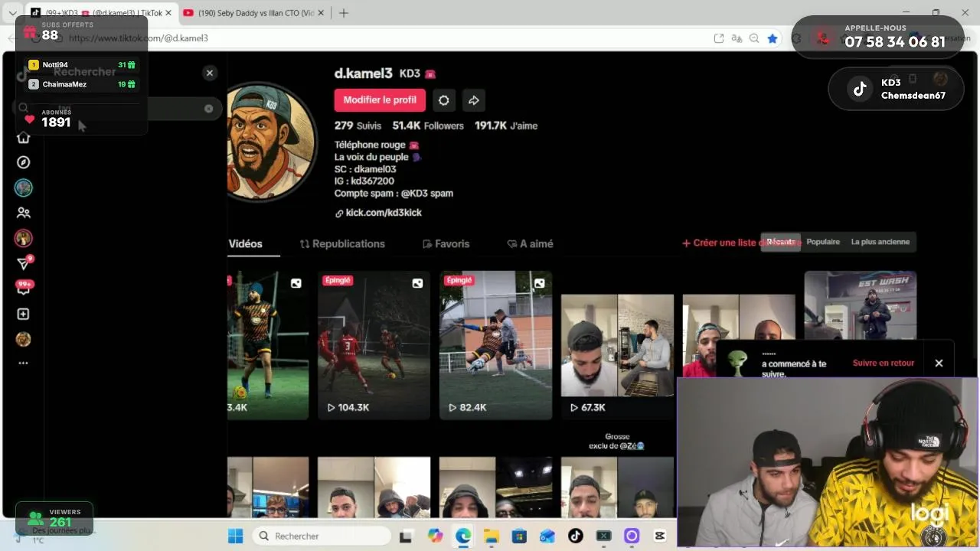Select La plus ancienne sort option
This screenshot has width=980, height=551.
(880, 242)
